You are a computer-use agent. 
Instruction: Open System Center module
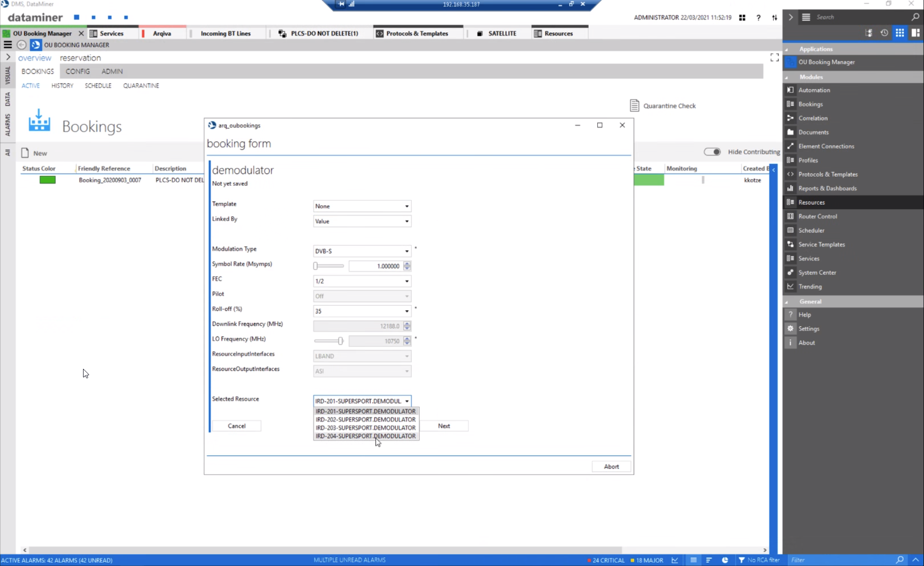point(817,272)
